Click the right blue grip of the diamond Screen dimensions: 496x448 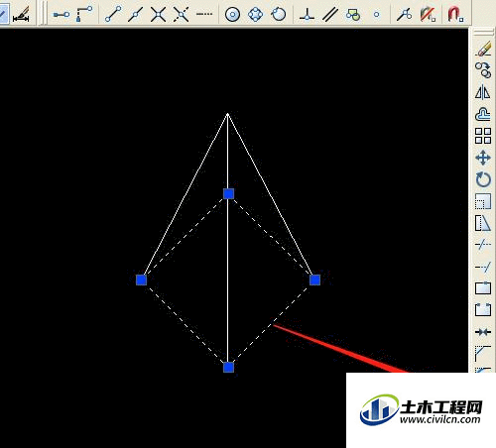pos(314,280)
